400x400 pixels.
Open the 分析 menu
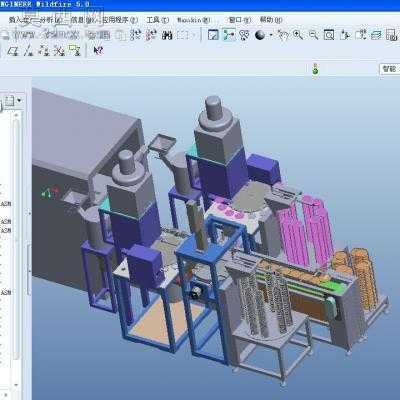(x=51, y=20)
